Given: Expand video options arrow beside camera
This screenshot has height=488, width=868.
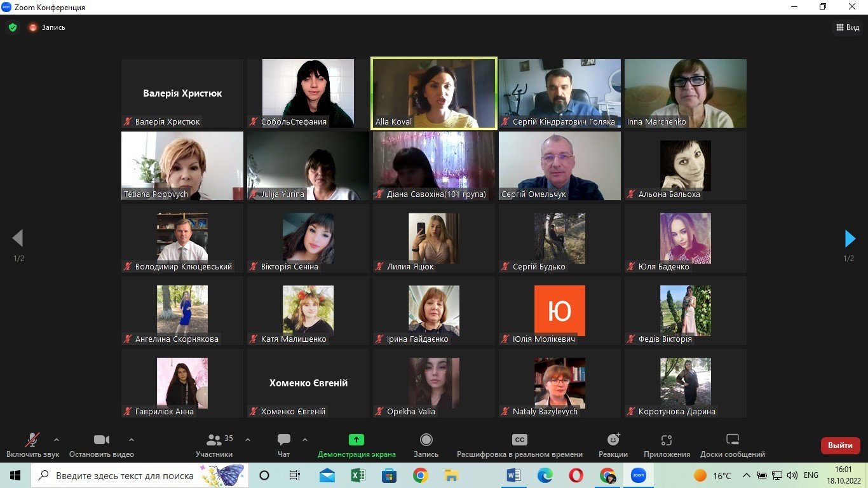Looking at the screenshot, I should (132, 439).
